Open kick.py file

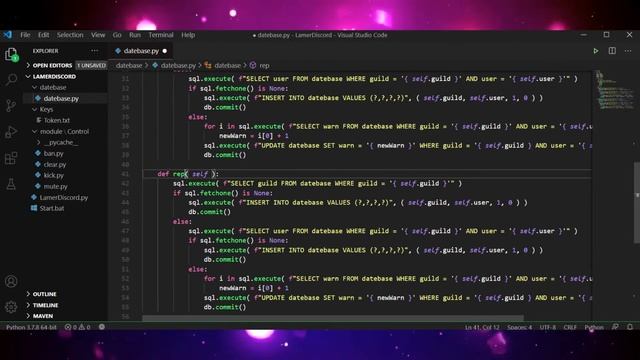pos(65,176)
